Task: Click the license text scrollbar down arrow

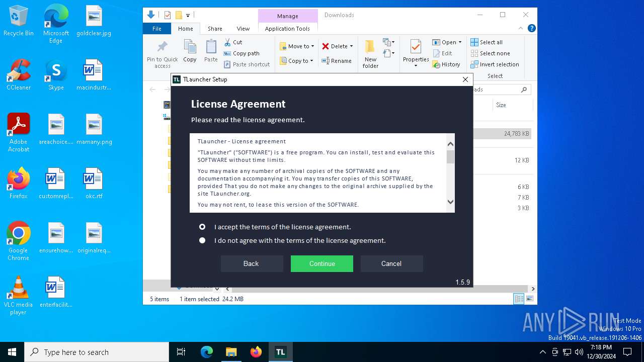Action: (450, 202)
